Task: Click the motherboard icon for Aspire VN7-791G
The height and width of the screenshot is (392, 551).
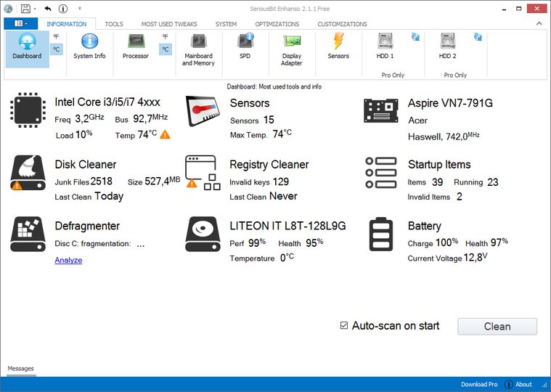Action: pos(381,110)
